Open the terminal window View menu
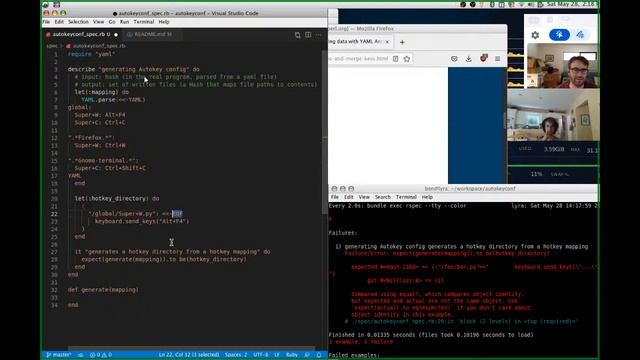Viewport: 640px width, 360px height. 364,197
